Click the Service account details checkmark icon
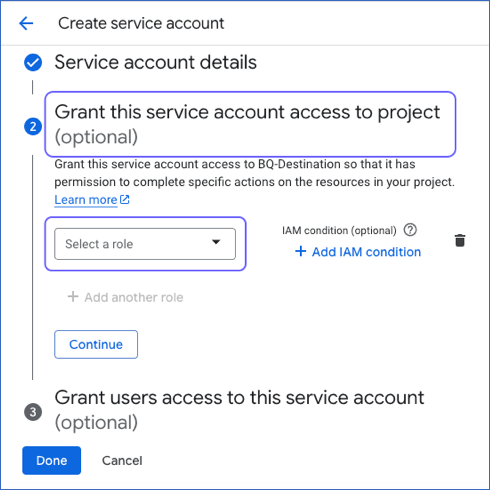Viewport: 490px width, 490px height. click(x=33, y=62)
